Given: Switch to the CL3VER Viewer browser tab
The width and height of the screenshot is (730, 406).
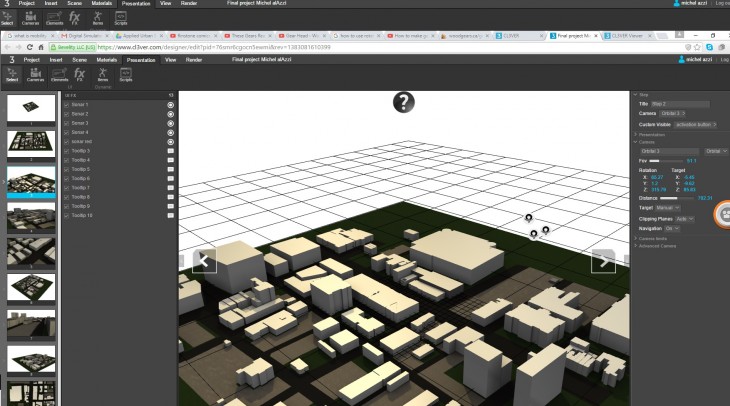Looking at the screenshot, I should pos(624,35).
